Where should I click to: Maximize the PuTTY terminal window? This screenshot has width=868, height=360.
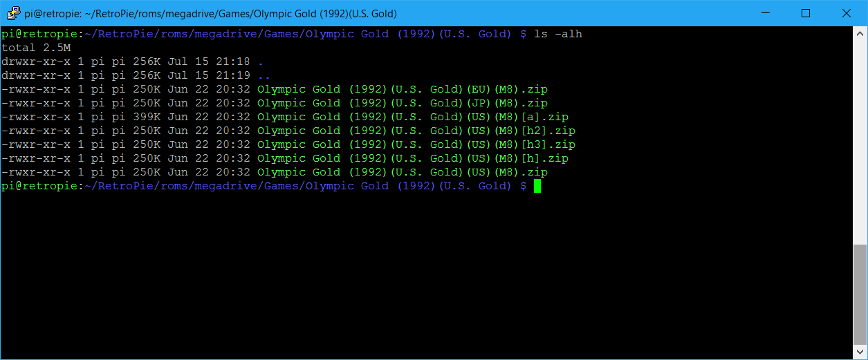(x=806, y=13)
